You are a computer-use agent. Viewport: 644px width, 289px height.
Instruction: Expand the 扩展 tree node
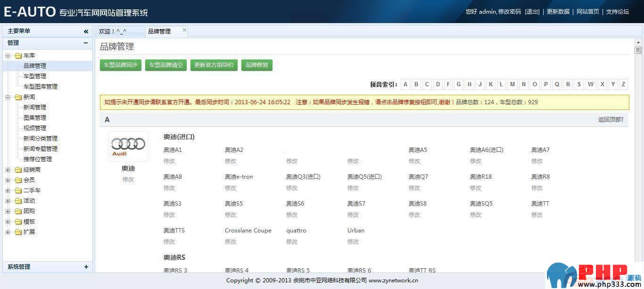click(x=8, y=232)
